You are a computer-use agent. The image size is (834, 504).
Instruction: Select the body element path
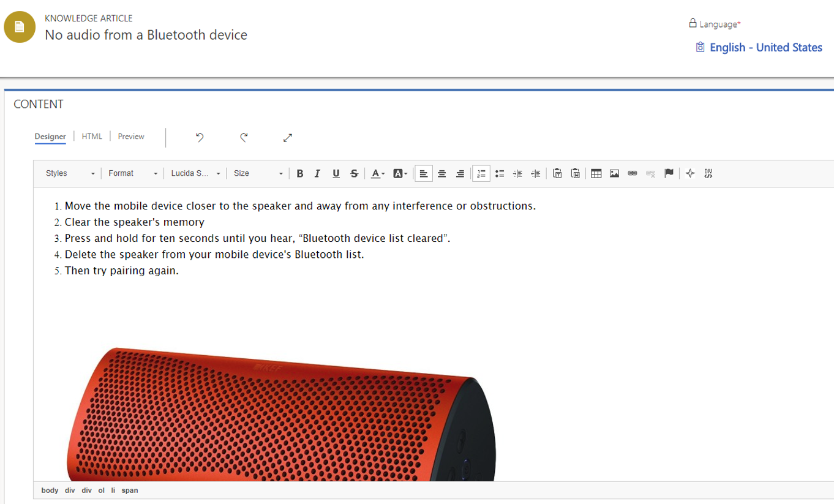tap(50, 491)
